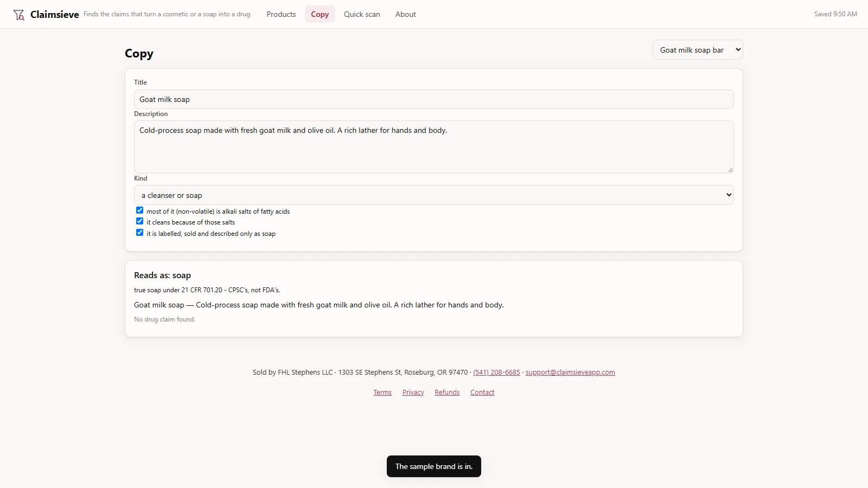
Task: Open the Privacy footer link
Action: click(413, 393)
